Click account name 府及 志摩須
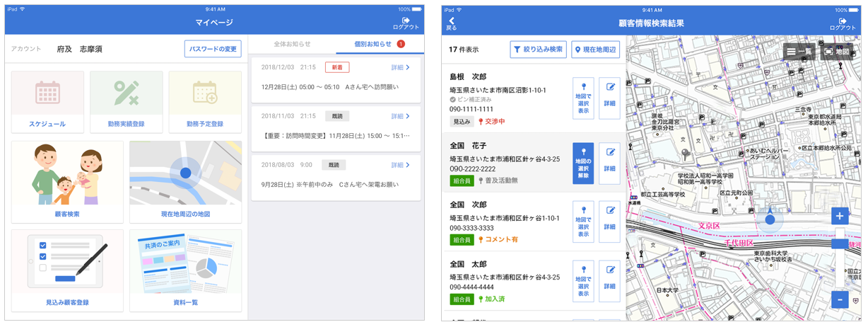The width and height of the screenshot is (868, 327). pyautogui.click(x=80, y=49)
